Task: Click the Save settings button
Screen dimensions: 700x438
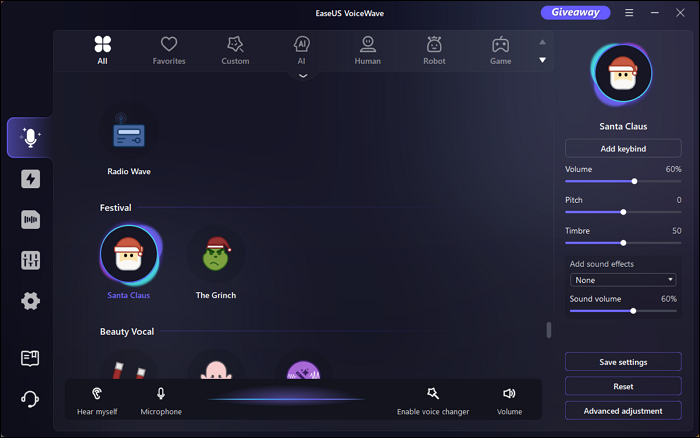Action: click(x=623, y=361)
